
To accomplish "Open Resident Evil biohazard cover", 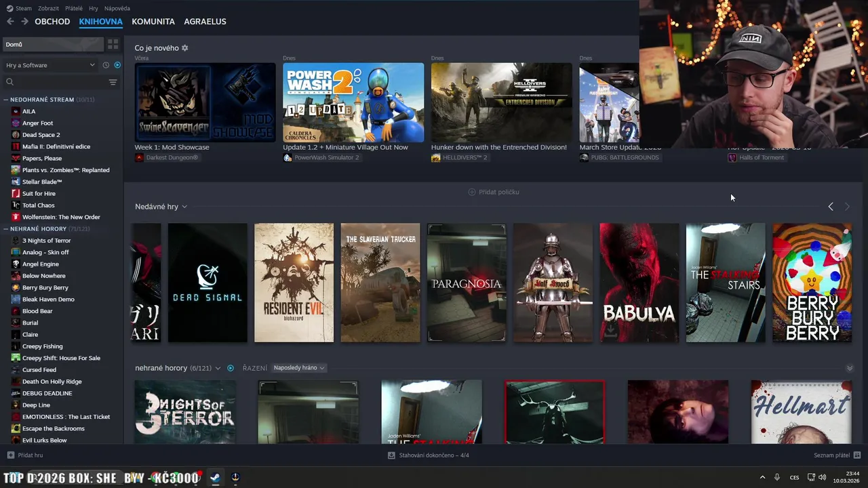I will [x=294, y=283].
